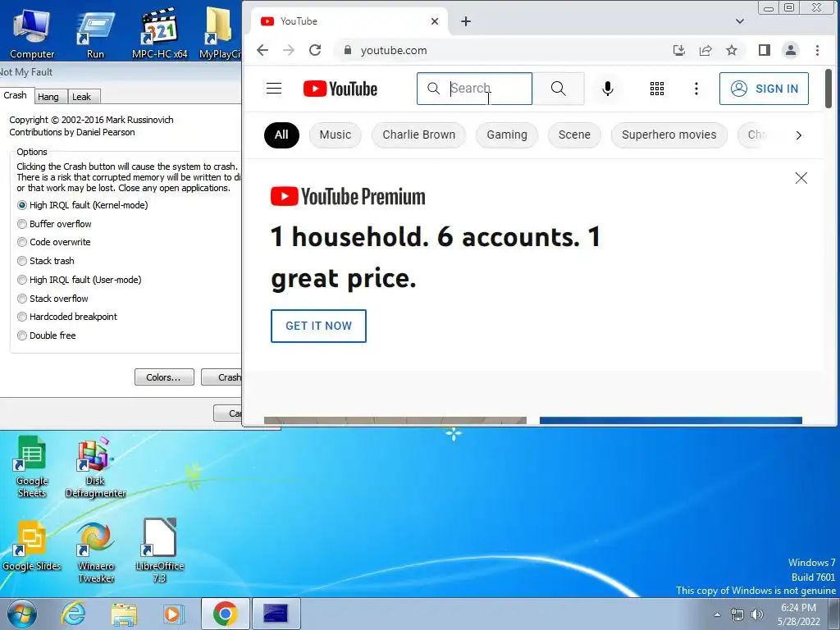The image size is (840, 630).
Task: Filter by Superhero movies chip
Action: click(x=669, y=135)
